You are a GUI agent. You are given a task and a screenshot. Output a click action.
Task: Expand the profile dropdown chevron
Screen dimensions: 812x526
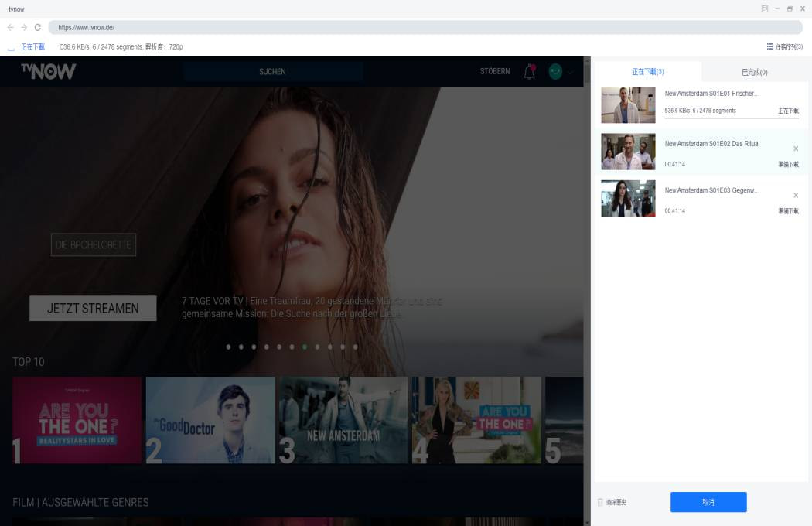coord(570,72)
